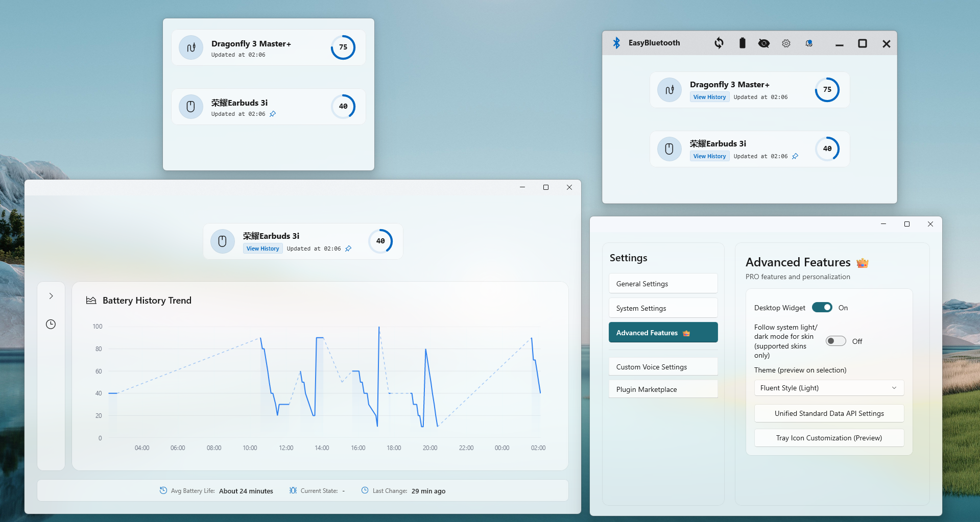Open the Advanced Features settings tab

coord(663,333)
